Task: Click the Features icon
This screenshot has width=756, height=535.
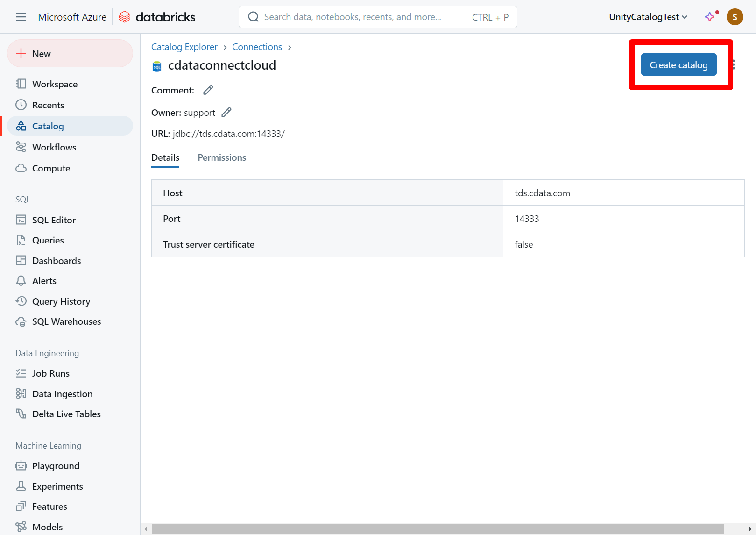Action: click(x=21, y=506)
